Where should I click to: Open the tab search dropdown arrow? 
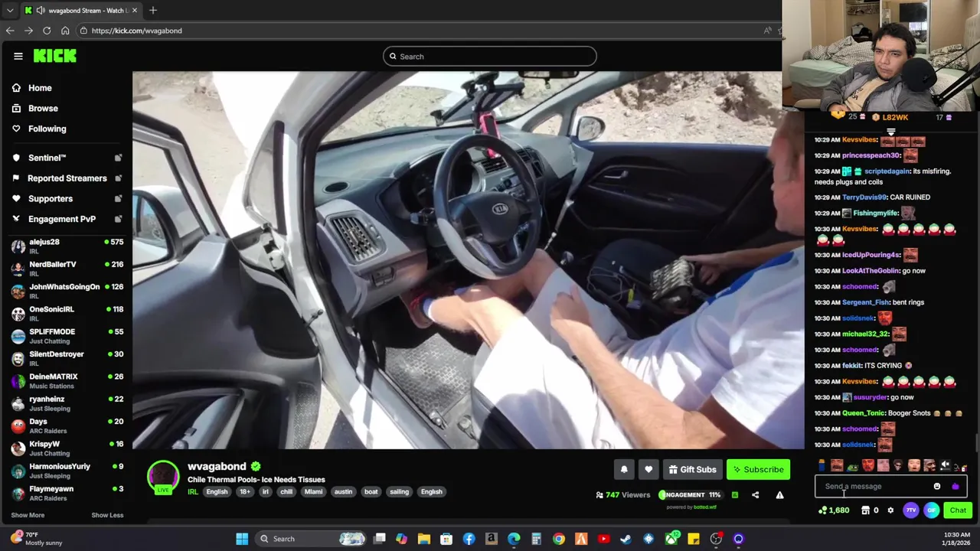click(x=10, y=11)
